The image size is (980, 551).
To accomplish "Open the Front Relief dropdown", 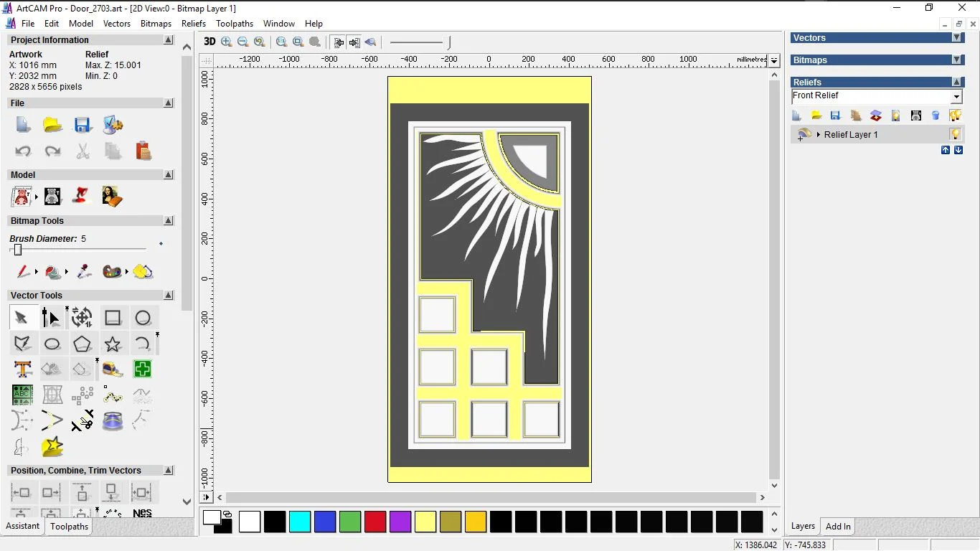I will (x=956, y=97).
